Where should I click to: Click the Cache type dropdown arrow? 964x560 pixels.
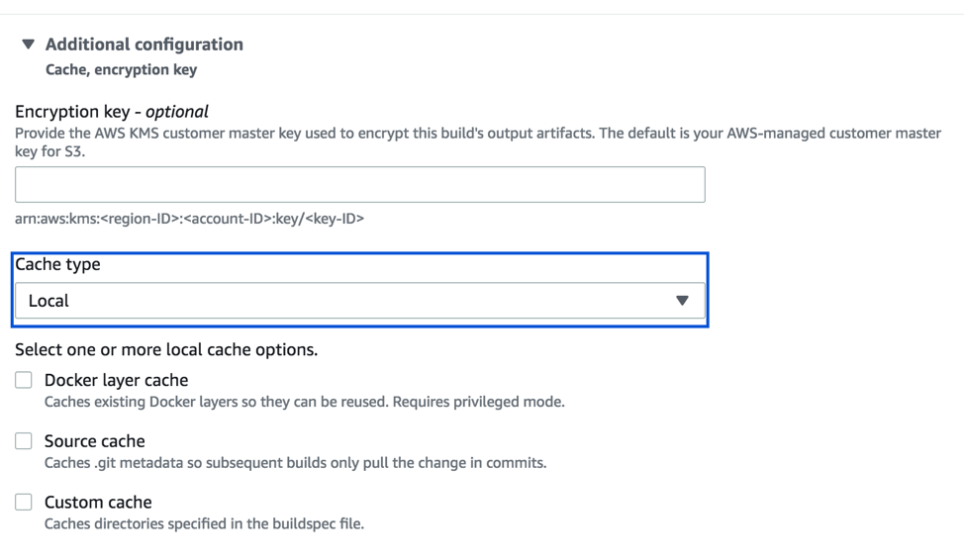coord(682,301)
